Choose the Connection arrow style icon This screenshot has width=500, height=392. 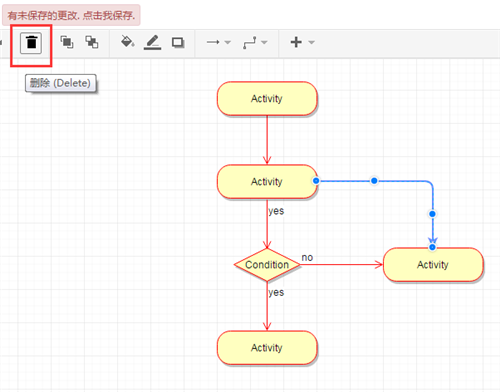tap(213, 42)
